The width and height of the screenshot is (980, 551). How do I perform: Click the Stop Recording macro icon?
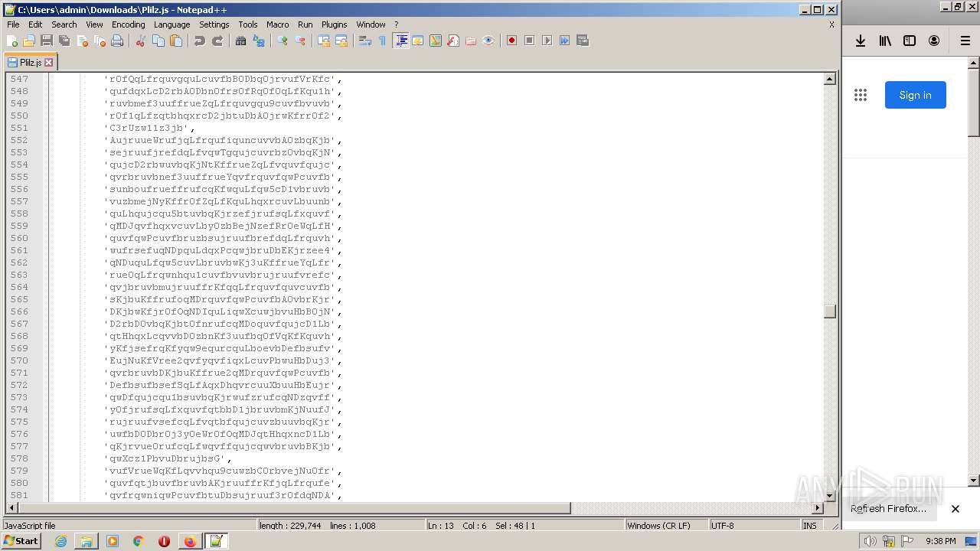[530, 41]
